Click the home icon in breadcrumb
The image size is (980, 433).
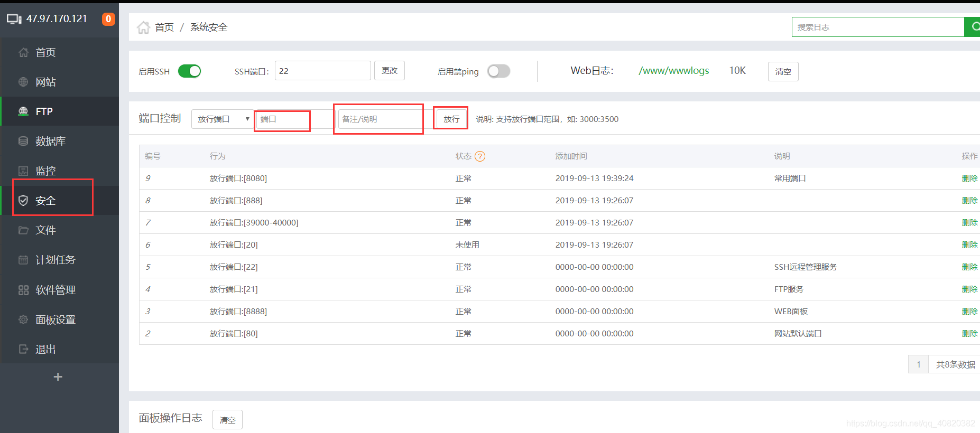[143, 27]
